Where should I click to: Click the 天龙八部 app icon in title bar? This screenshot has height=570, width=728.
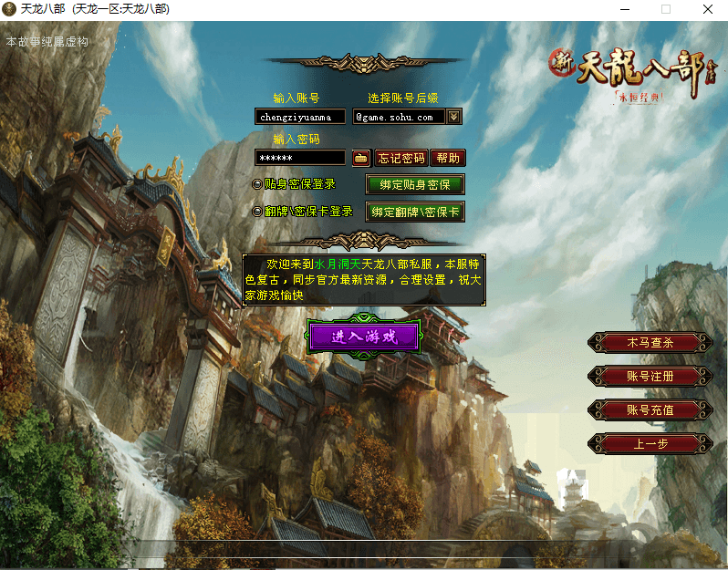pyautogui.click(x=10, y=9)
